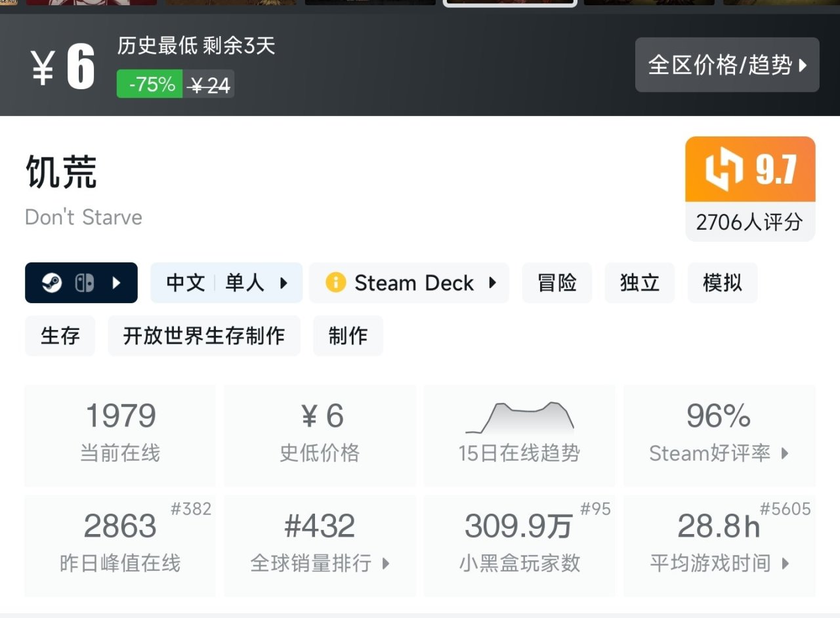
Task: Expand Steam Deck compatibility details
Action: tap(492, 283)
